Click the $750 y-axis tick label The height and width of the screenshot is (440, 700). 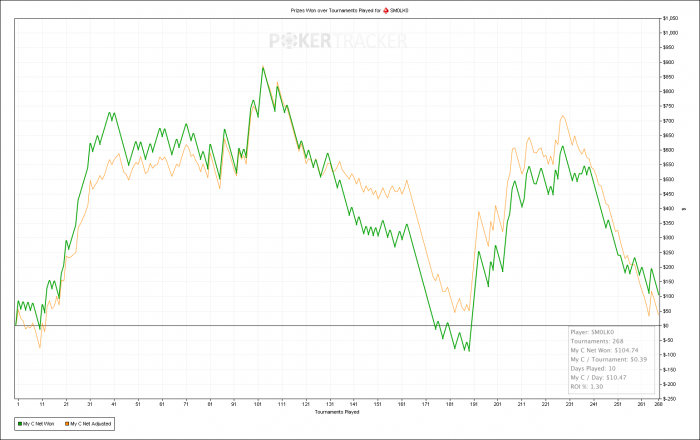point(668,106)
